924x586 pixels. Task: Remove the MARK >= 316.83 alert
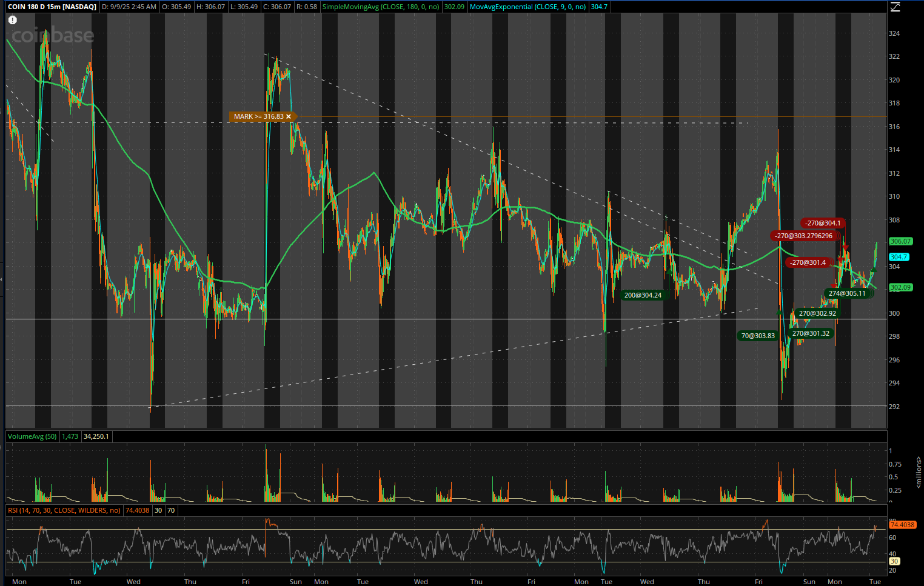[x=289, y=116]
